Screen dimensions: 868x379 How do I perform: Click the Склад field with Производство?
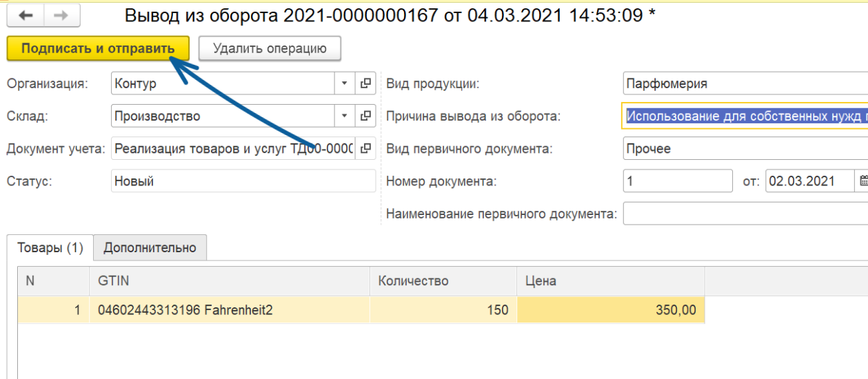point(223,116)
